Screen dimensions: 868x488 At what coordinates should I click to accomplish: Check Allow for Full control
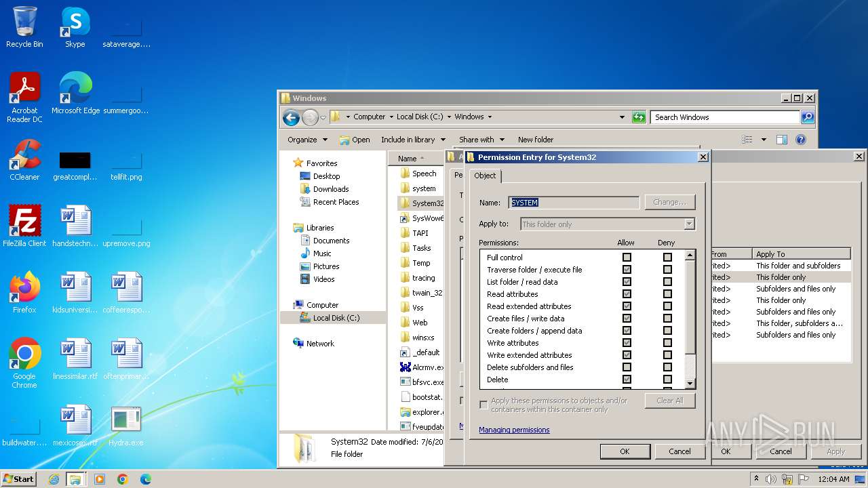tap(627, 258)
